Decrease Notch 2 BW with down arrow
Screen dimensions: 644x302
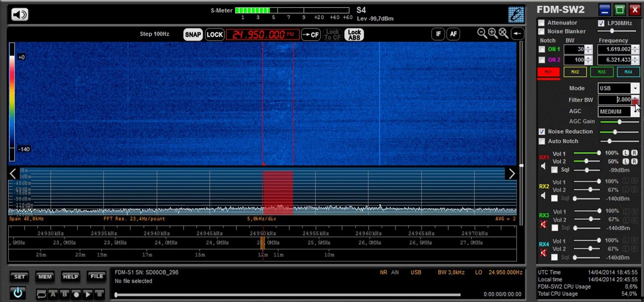[x=589, y=62]
